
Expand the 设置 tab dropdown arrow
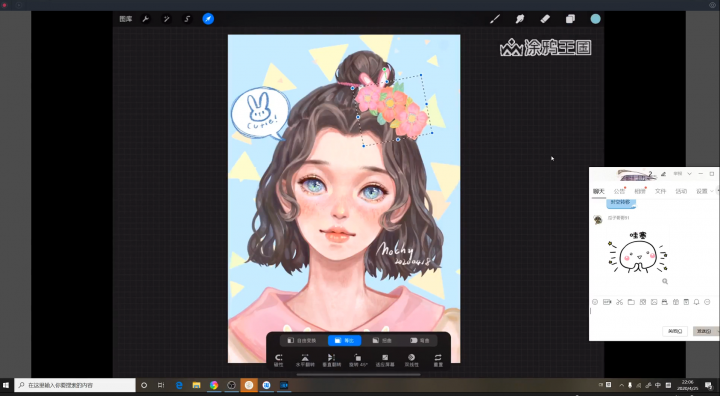point(711,191)
